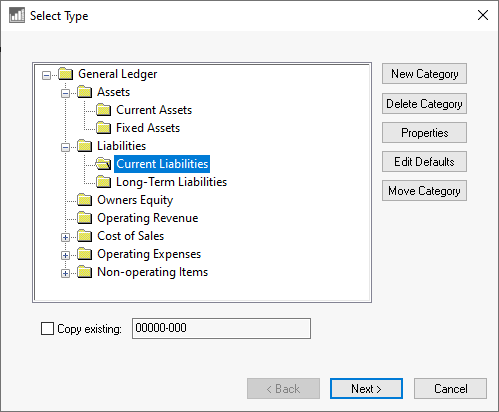The image size is (499, 412).
Task: Click the Move Category button
Action: click(424, 191)
